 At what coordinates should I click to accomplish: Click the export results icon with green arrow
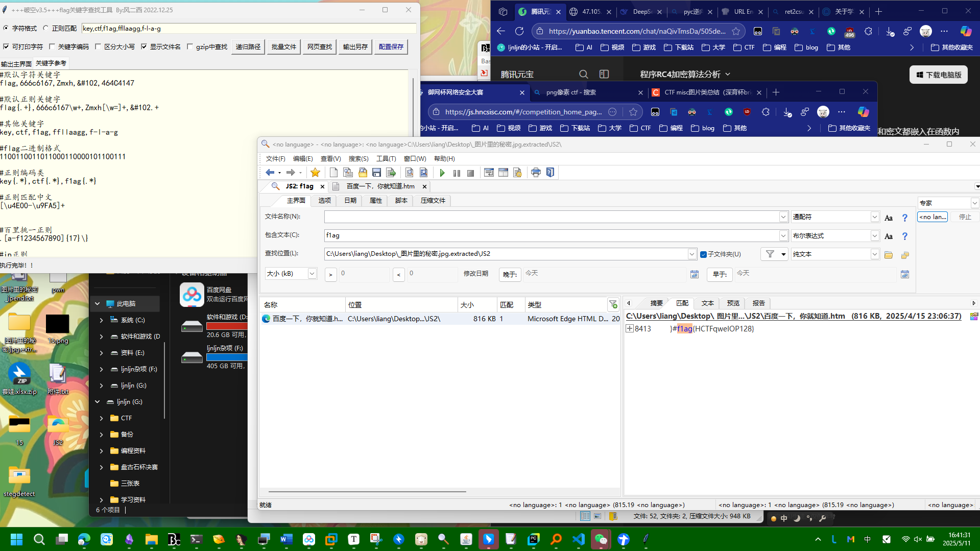point(391,173)
